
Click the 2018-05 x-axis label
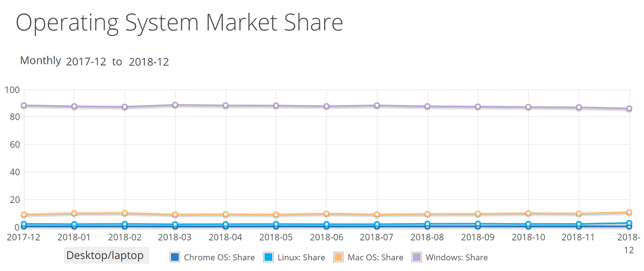(276, 237)
